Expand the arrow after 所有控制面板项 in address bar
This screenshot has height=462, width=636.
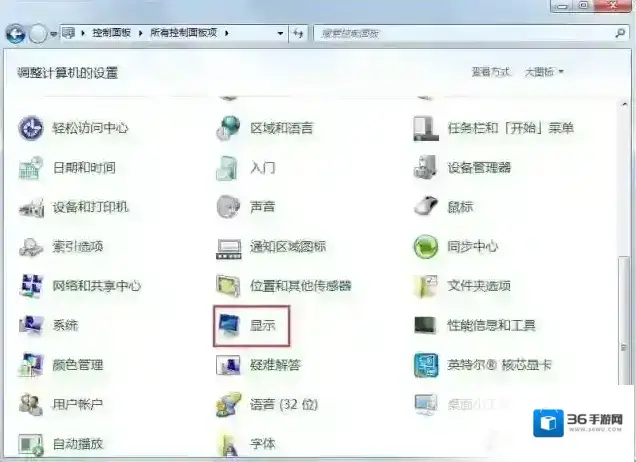[226, 33]
